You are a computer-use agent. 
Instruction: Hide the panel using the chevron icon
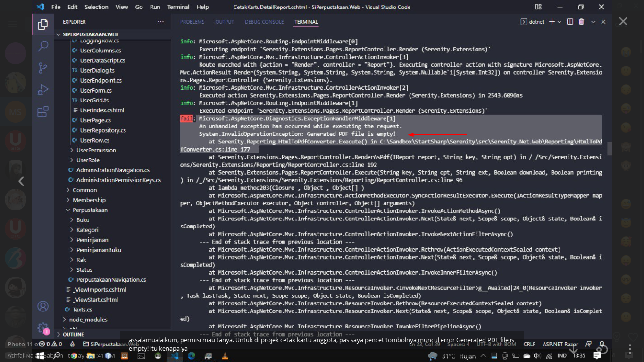click(x=593, y=22)
